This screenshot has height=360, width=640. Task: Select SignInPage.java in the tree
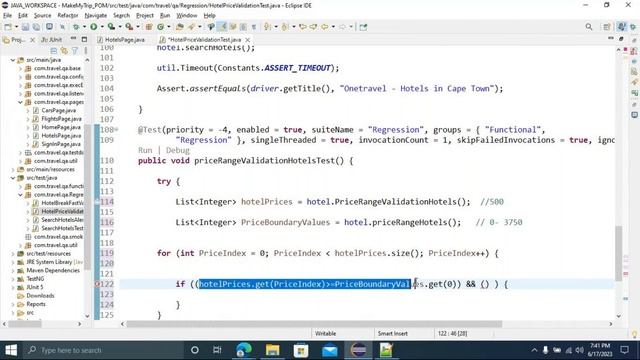(x=60, y=144)
